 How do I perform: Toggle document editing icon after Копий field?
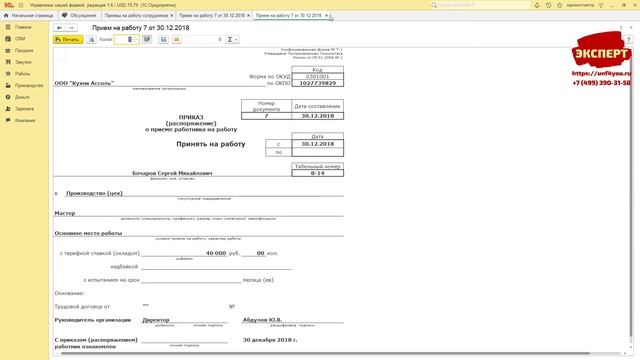point(147,40)
